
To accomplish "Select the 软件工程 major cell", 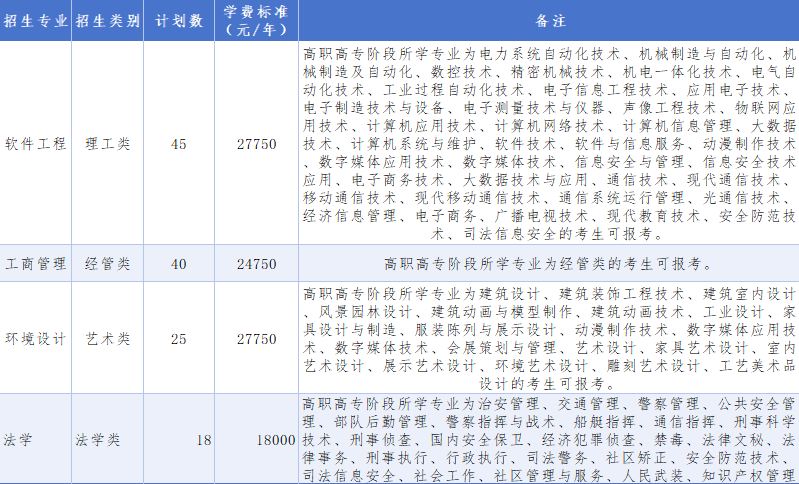I will 34,143.
